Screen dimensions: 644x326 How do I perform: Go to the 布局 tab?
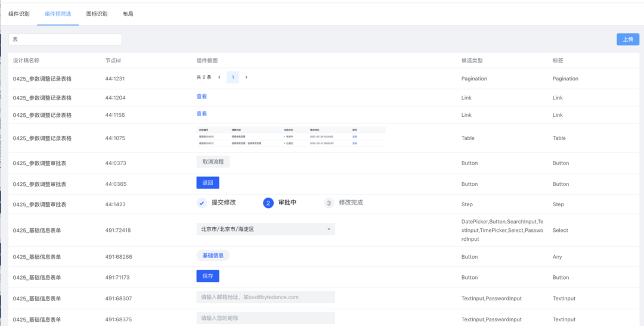pos(128,14)
